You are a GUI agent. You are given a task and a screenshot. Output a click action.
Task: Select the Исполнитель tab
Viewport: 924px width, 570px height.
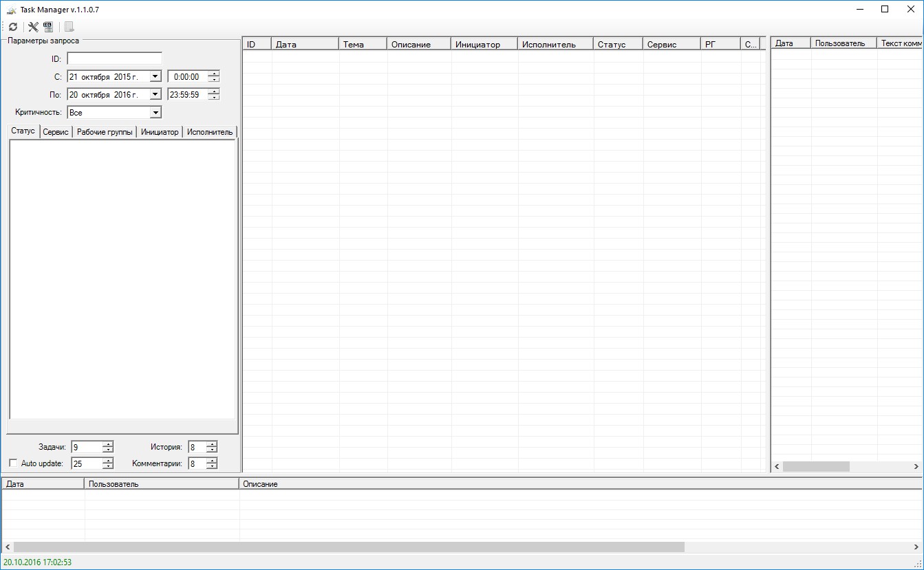(x=210, y=132)
